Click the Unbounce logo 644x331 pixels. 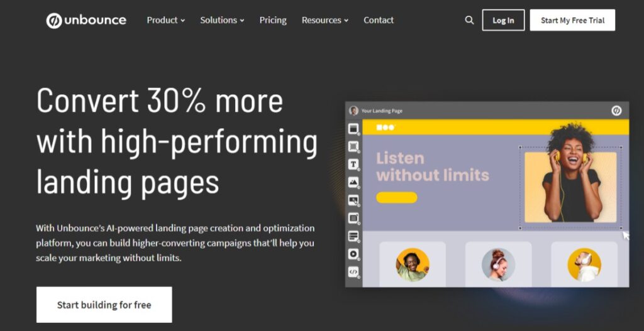pyautogui.click(x=86, y=20)
